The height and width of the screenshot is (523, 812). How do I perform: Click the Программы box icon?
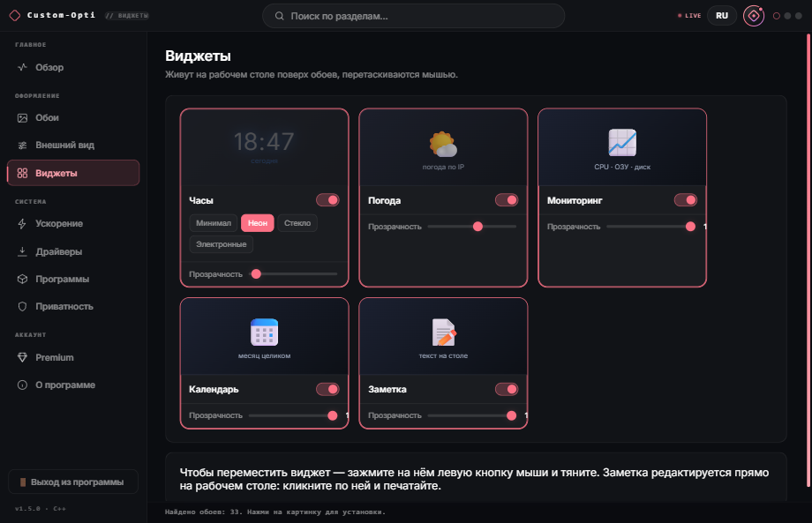click(22, 280)
